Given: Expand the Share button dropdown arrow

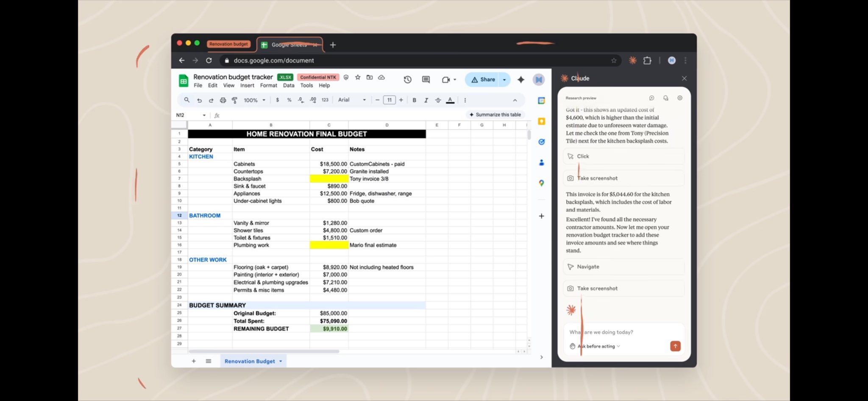Looking at the screenshot, I should (504, 79).
